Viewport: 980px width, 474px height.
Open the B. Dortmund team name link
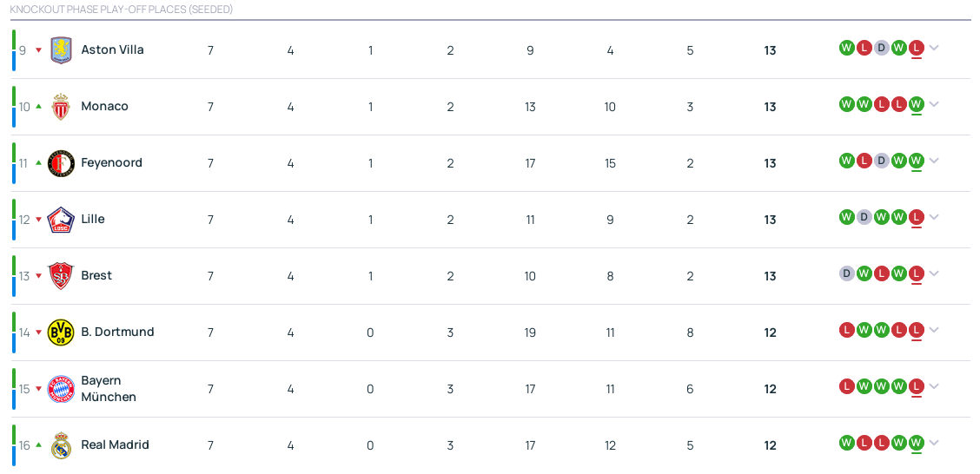point(117,332)
